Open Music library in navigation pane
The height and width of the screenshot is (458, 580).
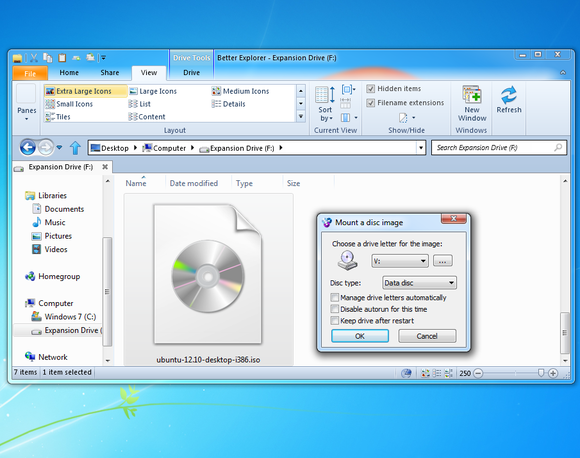(49, 222)
